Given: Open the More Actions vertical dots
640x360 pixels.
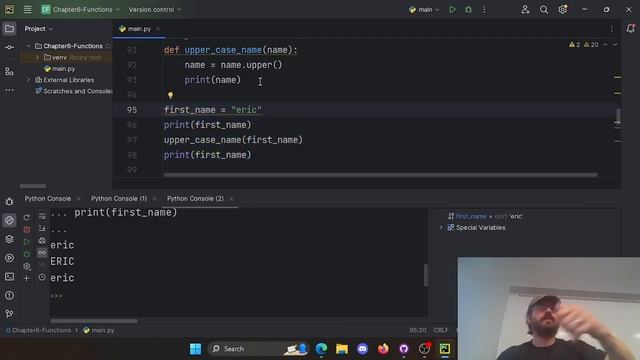Looking at the screenshot, I should tap(484, 9).
